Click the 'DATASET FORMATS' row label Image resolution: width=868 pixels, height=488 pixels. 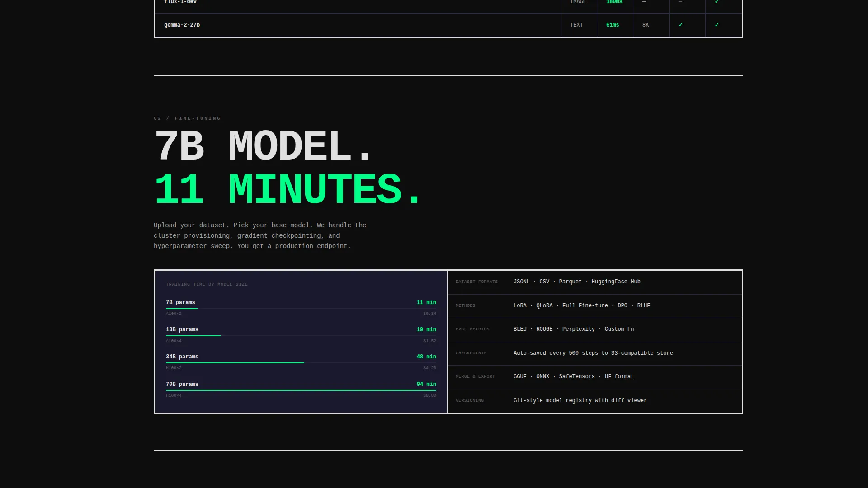tap(476, 282)
